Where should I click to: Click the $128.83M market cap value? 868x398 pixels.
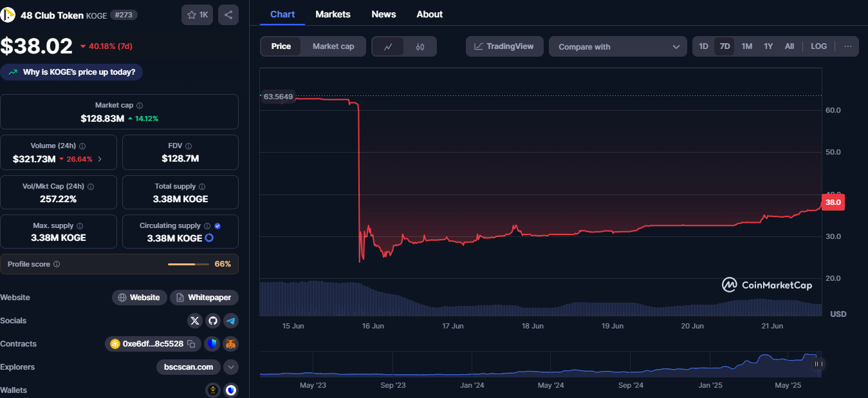pyautogui.click(x=102, y=118)
